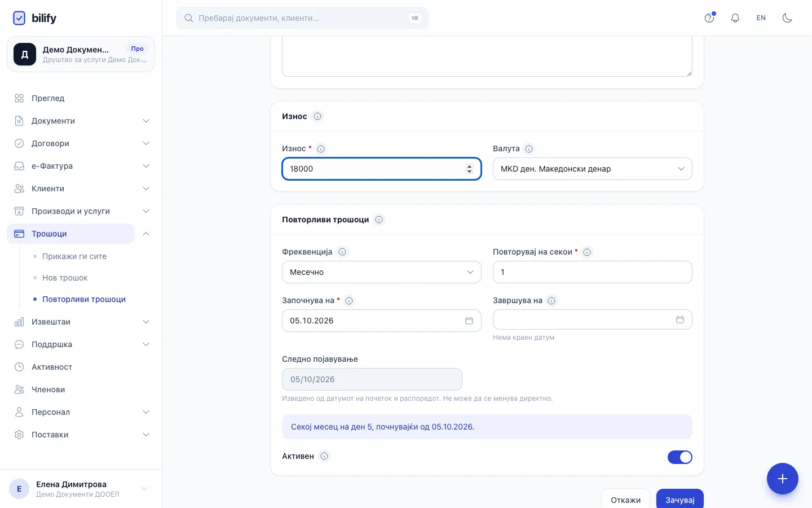This screenshot has width=812, height=508.
Task: Open Прикажи ги сите submenu item
Action: (x=74, y=256)
